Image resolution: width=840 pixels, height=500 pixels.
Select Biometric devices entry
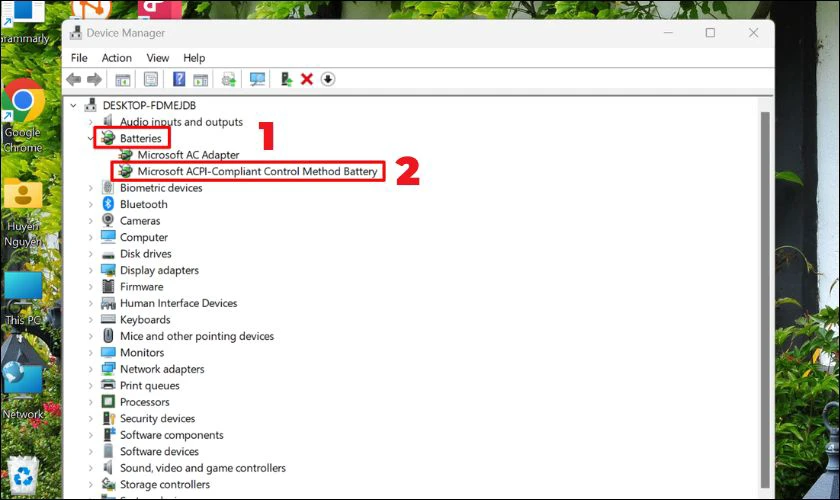161,188
